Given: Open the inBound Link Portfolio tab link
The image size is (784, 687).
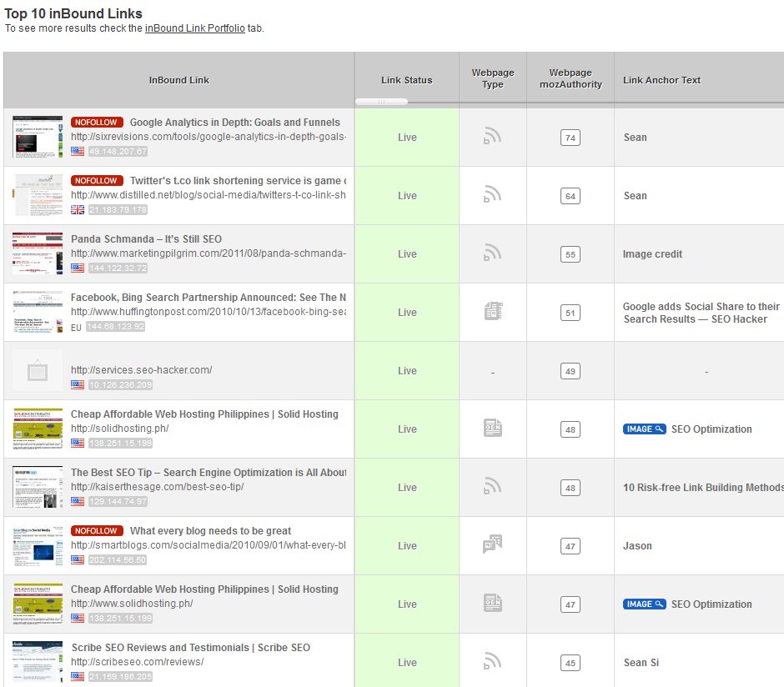Looking at the screenshot, I should point(195,28).
